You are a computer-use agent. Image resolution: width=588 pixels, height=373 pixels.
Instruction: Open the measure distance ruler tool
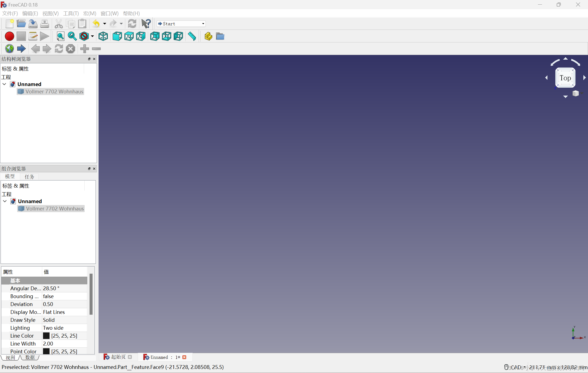point(192,36)
